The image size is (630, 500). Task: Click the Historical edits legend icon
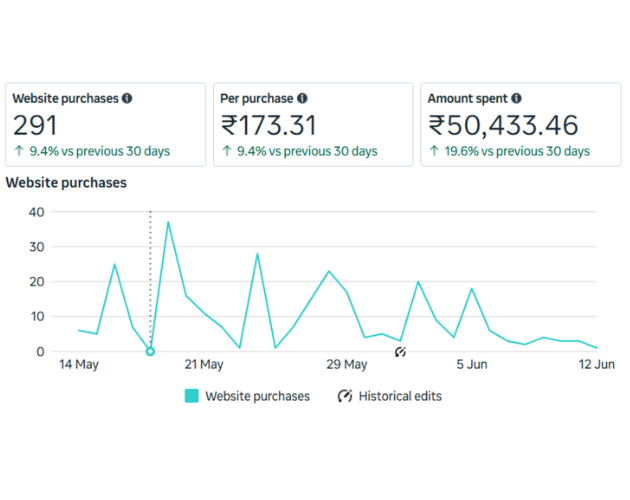click(345, 396)
